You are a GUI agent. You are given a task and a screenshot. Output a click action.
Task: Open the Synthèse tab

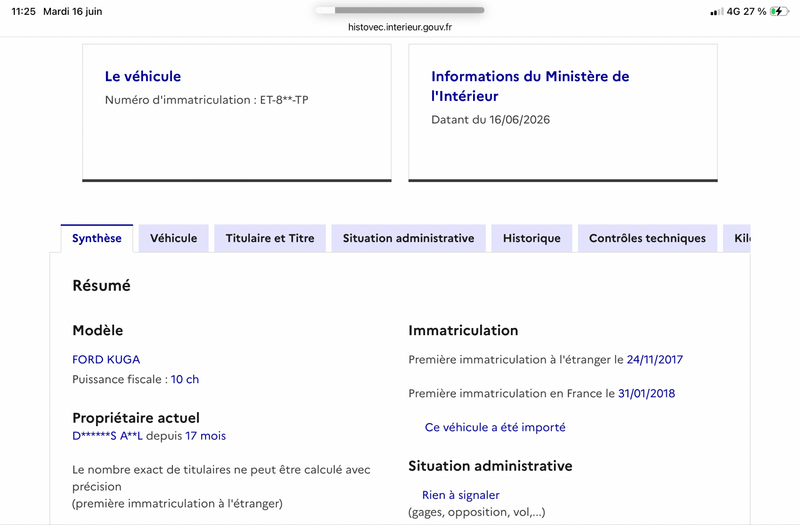(x=96, y=238)
